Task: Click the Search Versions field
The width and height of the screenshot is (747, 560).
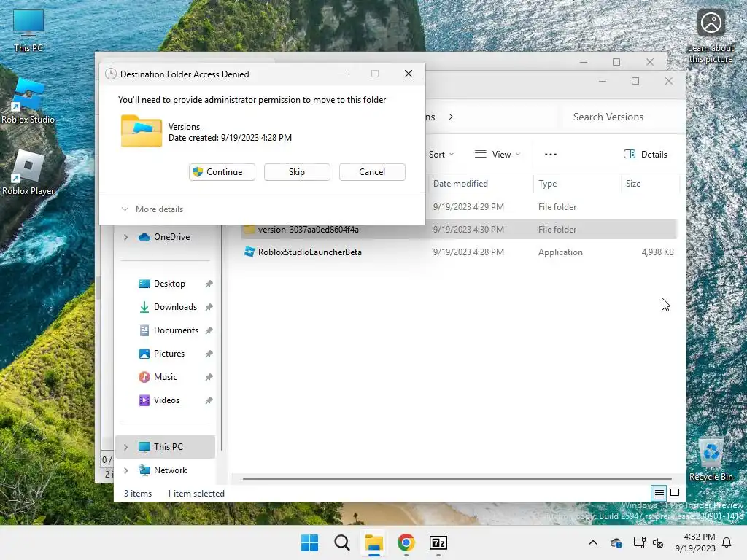Action: 622,117
